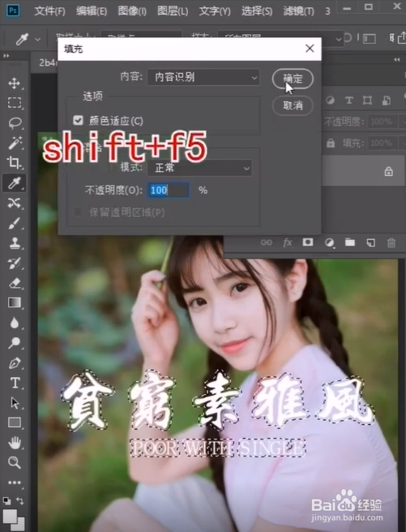Expand the toolbox with double-arrow icon
This screenshot has height=532, width=406.
pos(6,56)
